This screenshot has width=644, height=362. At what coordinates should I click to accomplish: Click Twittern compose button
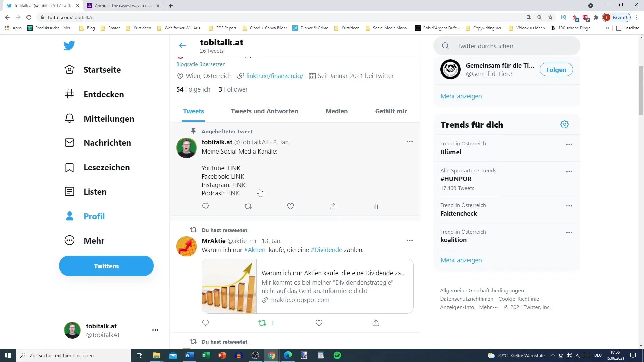(107, 266)
